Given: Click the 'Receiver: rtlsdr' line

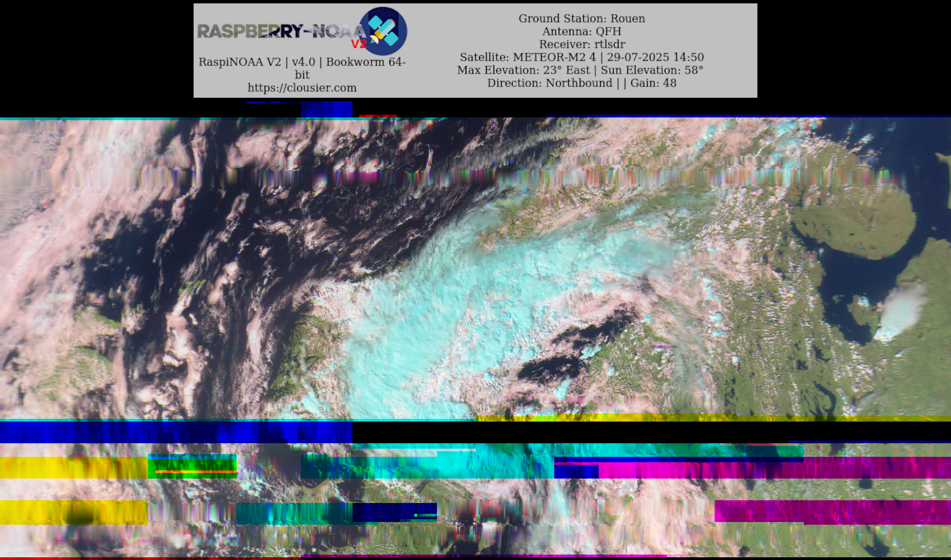Looking at the screenshot, I should [582, 44].
